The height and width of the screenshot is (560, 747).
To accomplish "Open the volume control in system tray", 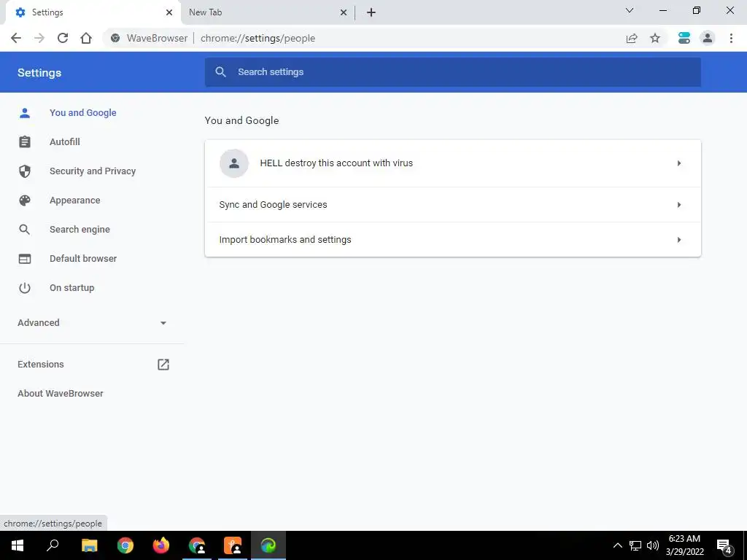I will pos(653,545).
